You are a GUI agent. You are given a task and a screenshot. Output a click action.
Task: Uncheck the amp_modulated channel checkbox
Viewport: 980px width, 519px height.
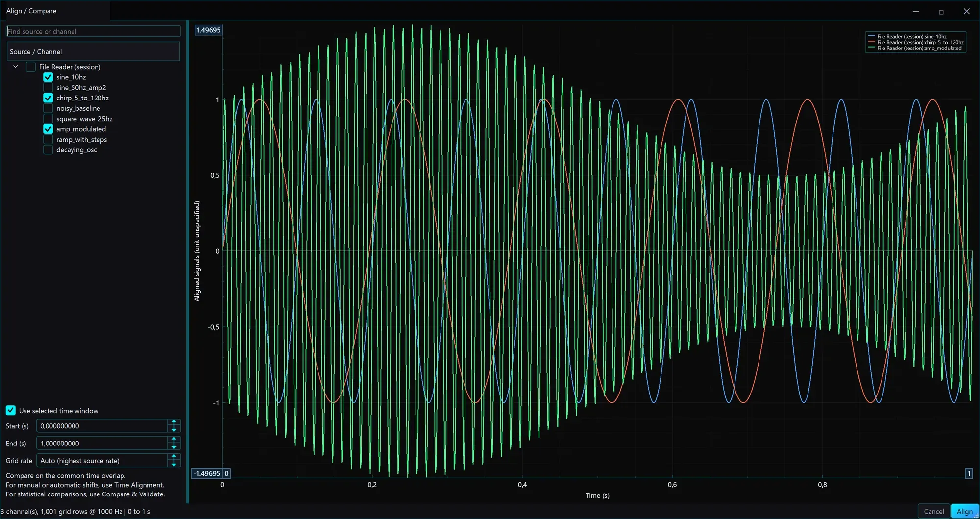pos(48,129)
